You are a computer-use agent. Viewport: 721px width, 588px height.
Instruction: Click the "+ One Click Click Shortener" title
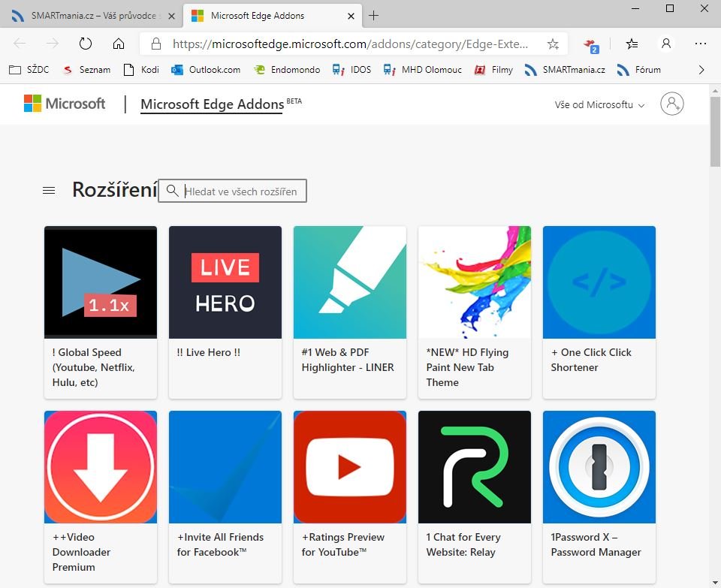point(591,360)
